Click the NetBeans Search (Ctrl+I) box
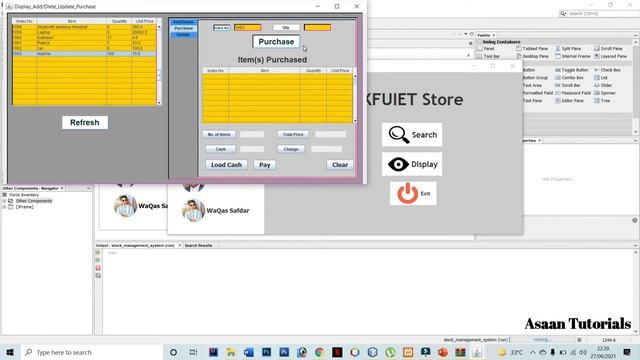Image resolution: width=640 pixels, height=360 pixels. tap(599, 13)
